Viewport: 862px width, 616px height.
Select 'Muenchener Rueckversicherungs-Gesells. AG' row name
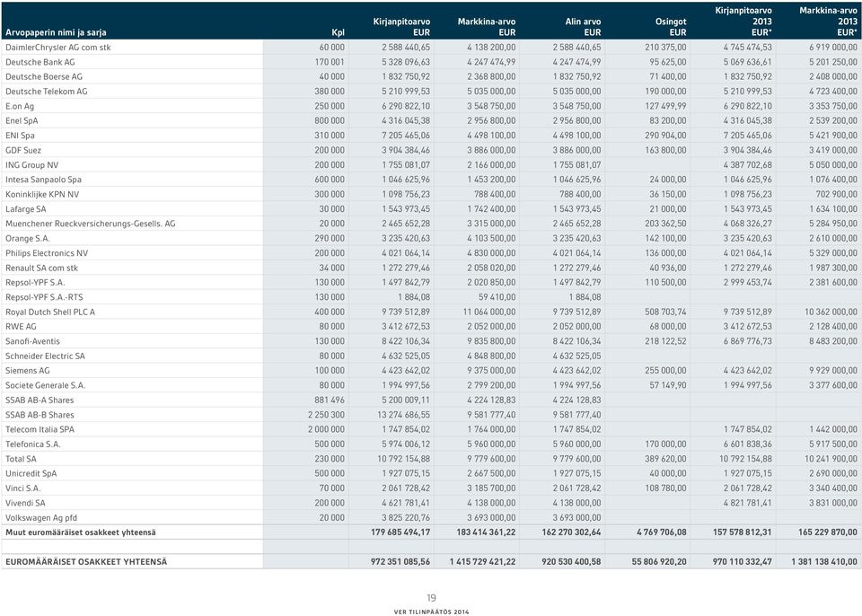[91, 224]
